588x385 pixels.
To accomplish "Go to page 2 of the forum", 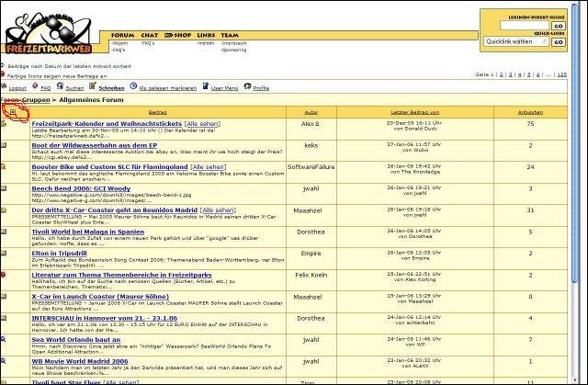I will click(x=502, y=74).
